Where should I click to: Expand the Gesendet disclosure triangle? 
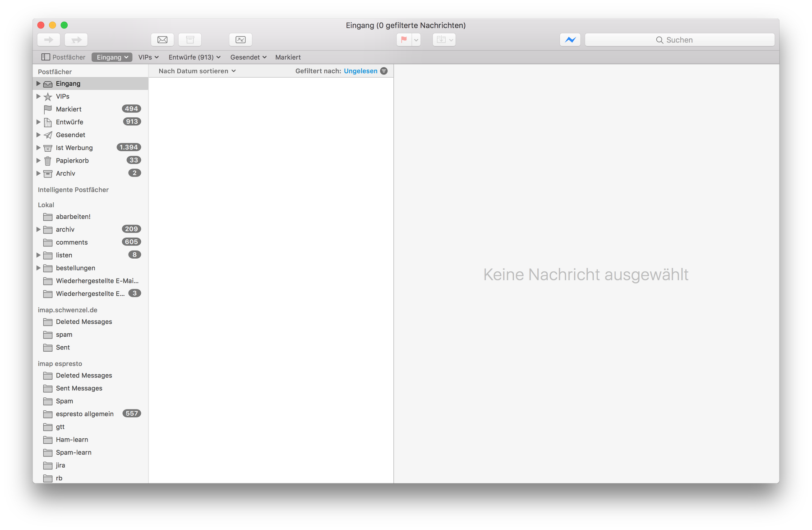38,135
